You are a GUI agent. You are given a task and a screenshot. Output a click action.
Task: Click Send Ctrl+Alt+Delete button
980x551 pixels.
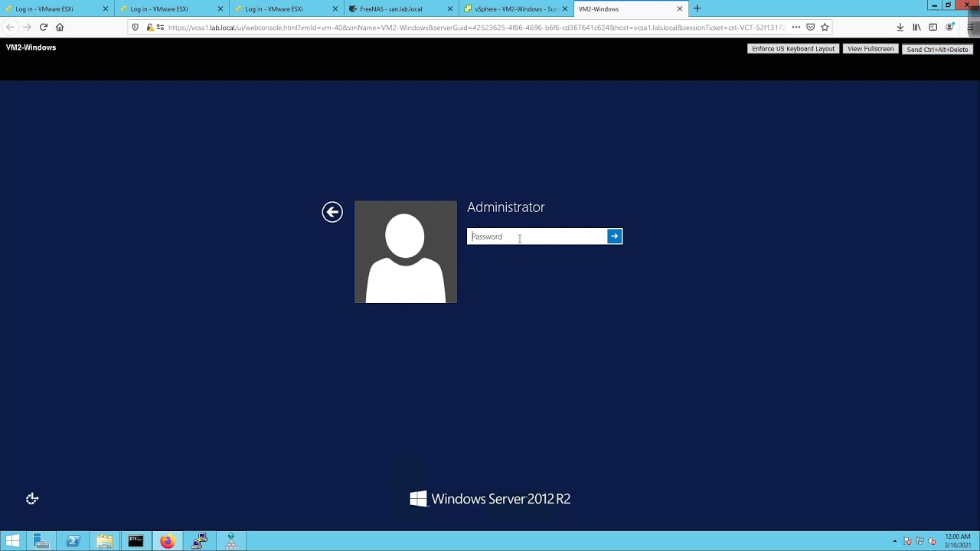click(937, 49)
